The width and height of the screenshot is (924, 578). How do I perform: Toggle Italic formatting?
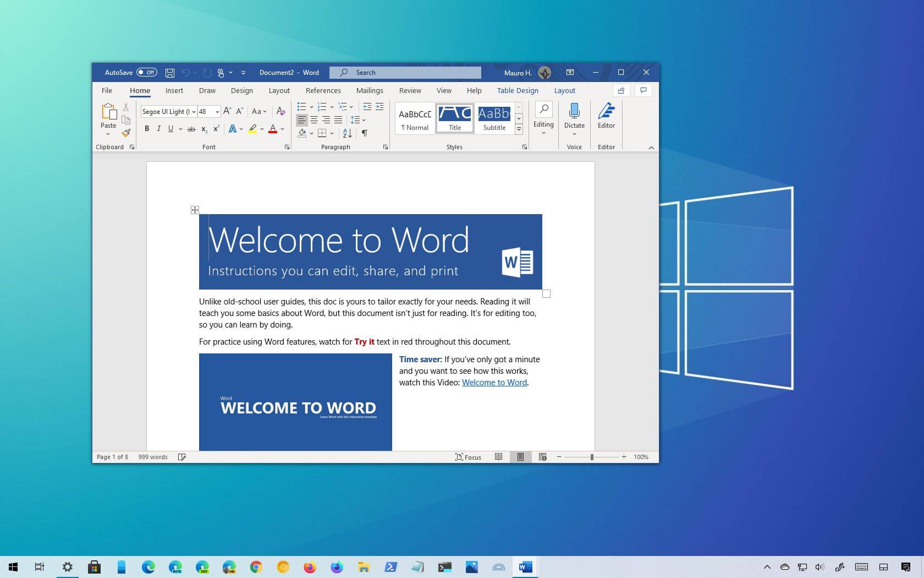[158, 129]
